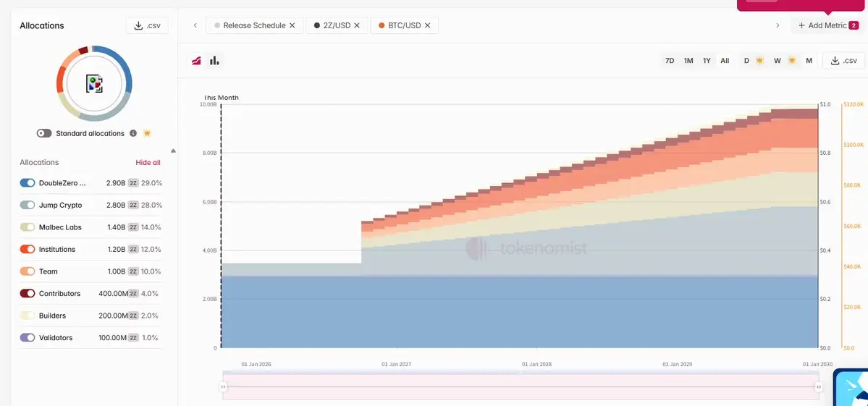Collapse allocations list with up arrow
The height and width of the screenshot is (406, 868).
click(x=173, y=151)
